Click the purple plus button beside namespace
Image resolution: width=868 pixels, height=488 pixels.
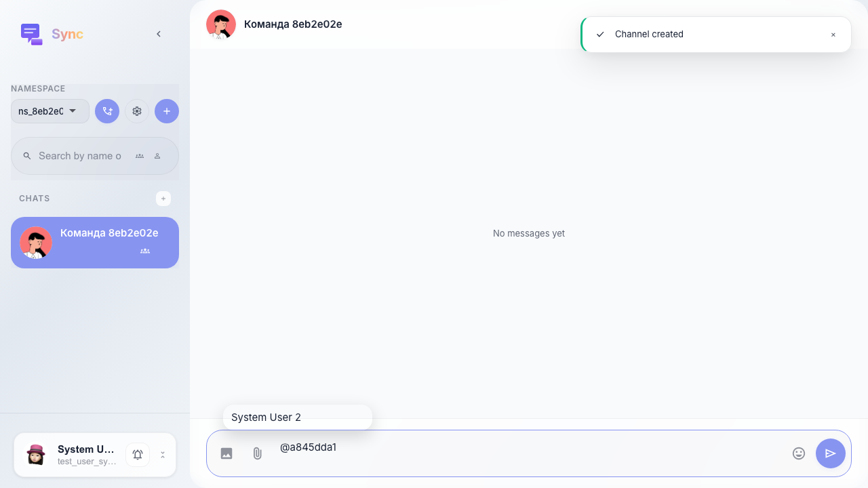[167, 111]
